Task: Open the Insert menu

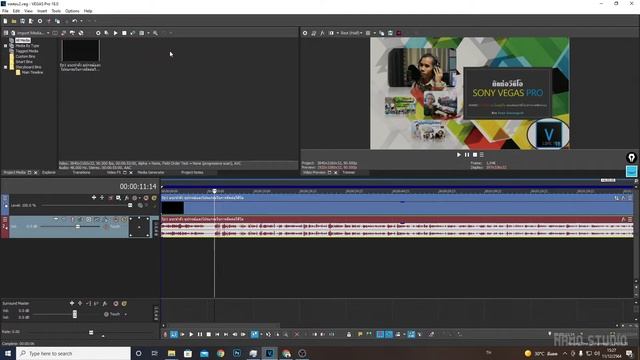Action: 42,11
